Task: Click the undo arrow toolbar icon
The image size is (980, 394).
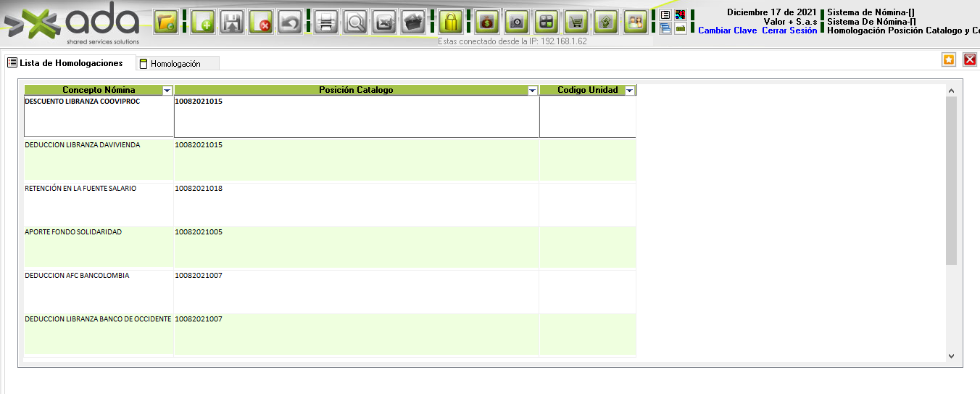Action: coord(290,22)
